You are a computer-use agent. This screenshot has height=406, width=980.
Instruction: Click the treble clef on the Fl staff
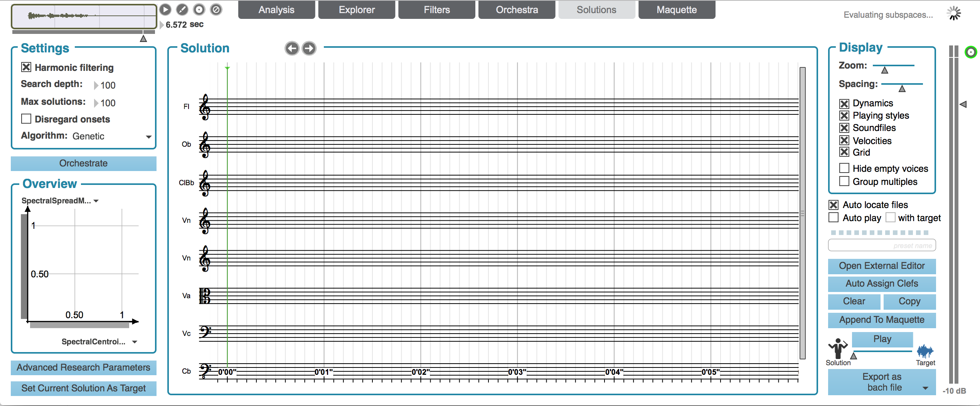(205, 107)
